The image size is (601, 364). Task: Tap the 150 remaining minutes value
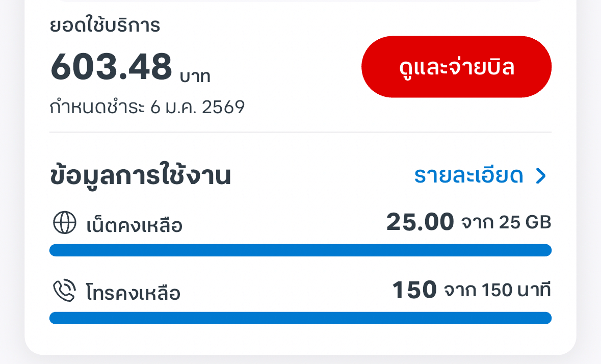point(414,291)
